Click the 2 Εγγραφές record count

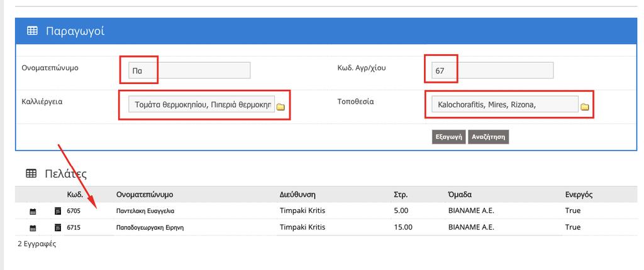click(37, 244)
